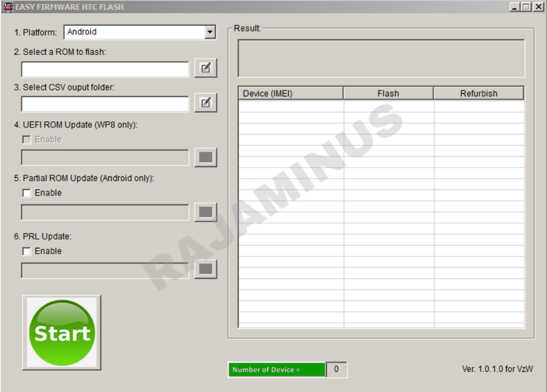Viewport: 547px width, 392px height.
Task: Click the Number of Device count field
Action: pos(336,369)
